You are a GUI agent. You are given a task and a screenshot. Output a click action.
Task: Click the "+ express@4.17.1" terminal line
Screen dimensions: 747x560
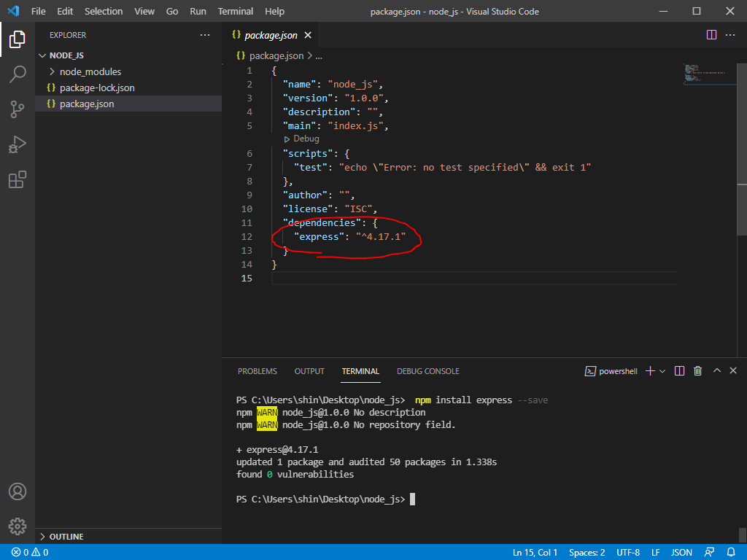pyautogui.click(x=277, y=449)
